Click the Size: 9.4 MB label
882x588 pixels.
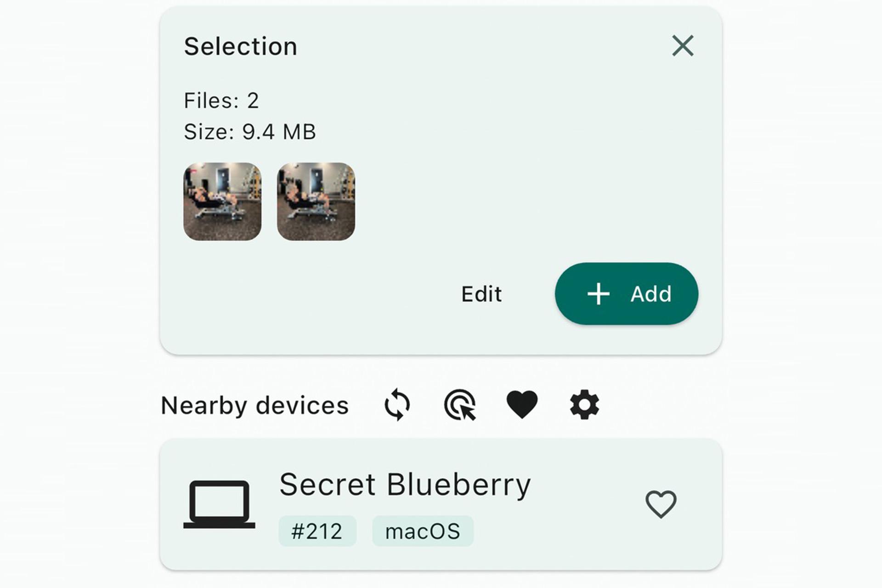click(x=250, y=132)
